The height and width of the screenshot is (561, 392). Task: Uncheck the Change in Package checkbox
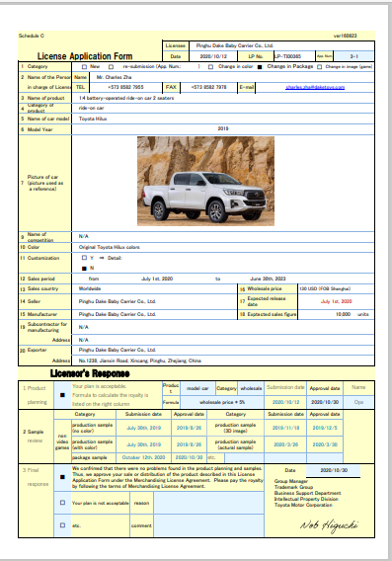point(260,67)
